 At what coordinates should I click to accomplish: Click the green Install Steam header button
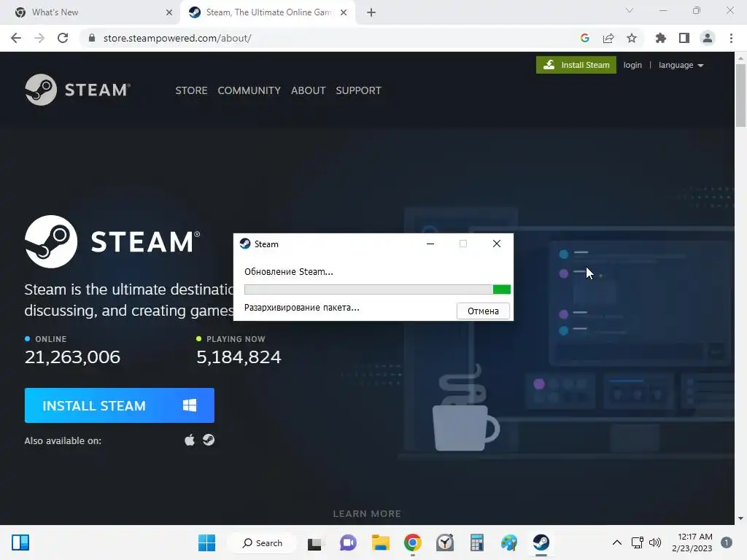(x=576, y=65)
